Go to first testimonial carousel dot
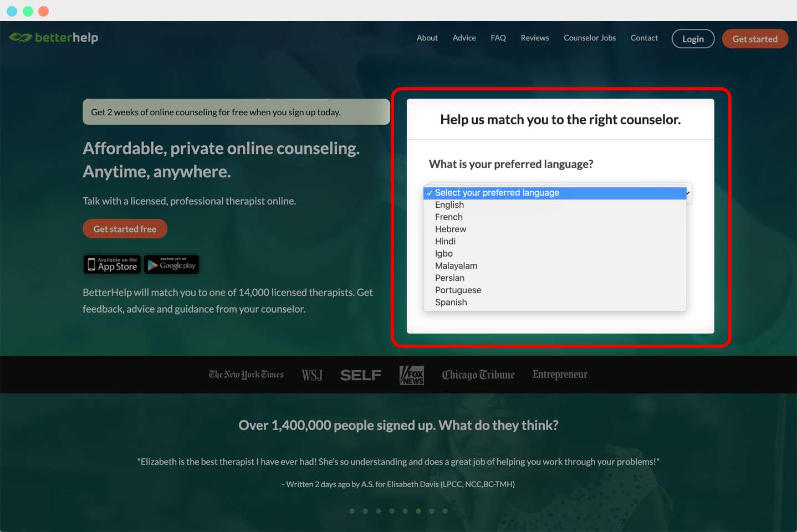This screenshot has width=797, height=532. click(x=352, y=511)
